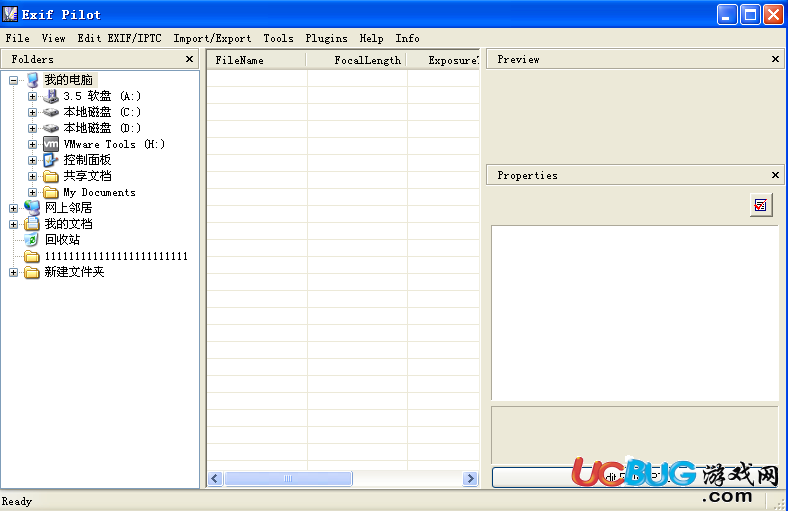Select 本地磁盘 (D:) tree label

pos(102,128)
